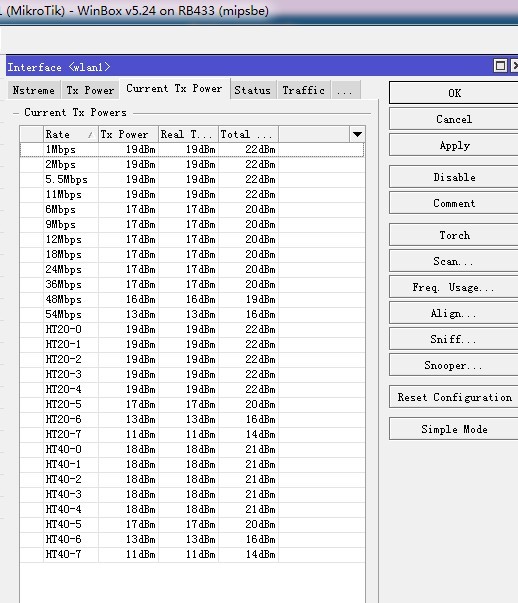Select the 12Mbps rate row
This screenshot has height=603, width=518.
click(192, 239)
